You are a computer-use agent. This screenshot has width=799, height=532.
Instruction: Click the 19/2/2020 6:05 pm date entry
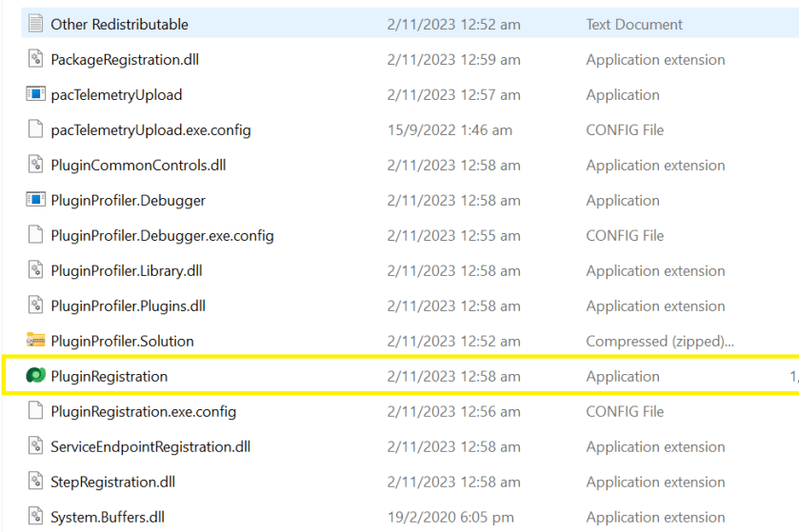pyautogui.click(x=449, y=517)
